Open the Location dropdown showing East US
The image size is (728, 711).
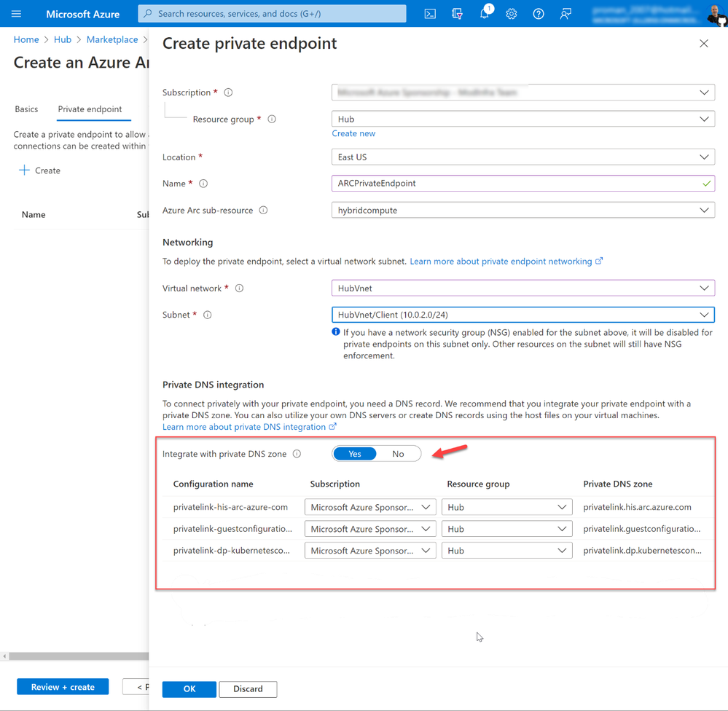[x=523, y=157]
